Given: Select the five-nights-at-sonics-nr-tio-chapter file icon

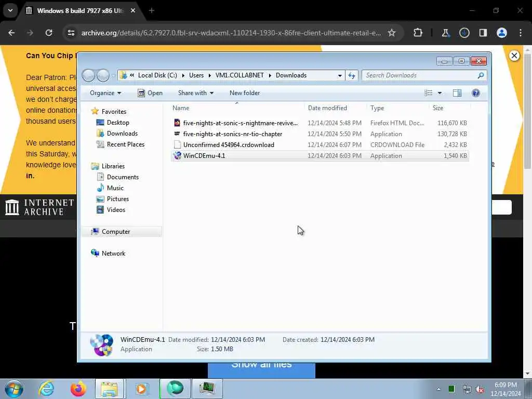Looking at the screenshot, I should click(177, 134).
